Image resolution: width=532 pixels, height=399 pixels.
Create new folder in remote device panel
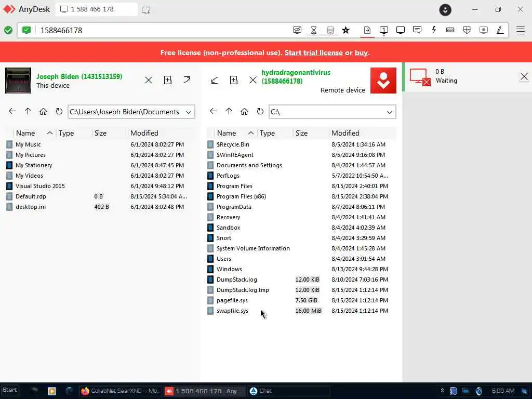(234, 80)
